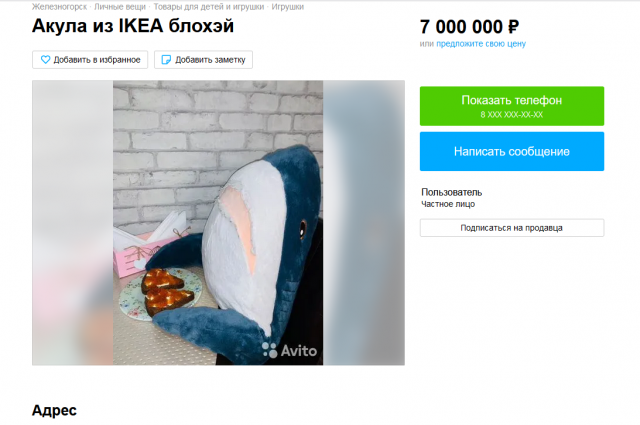Click the ruble sign next to price
This screenshot has height=425, width=640.
tap(513, 27)
